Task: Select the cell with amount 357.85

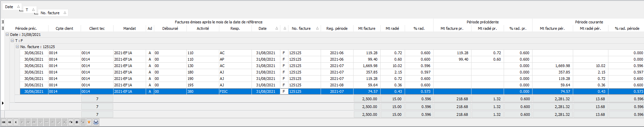Action: coord(367,72)
